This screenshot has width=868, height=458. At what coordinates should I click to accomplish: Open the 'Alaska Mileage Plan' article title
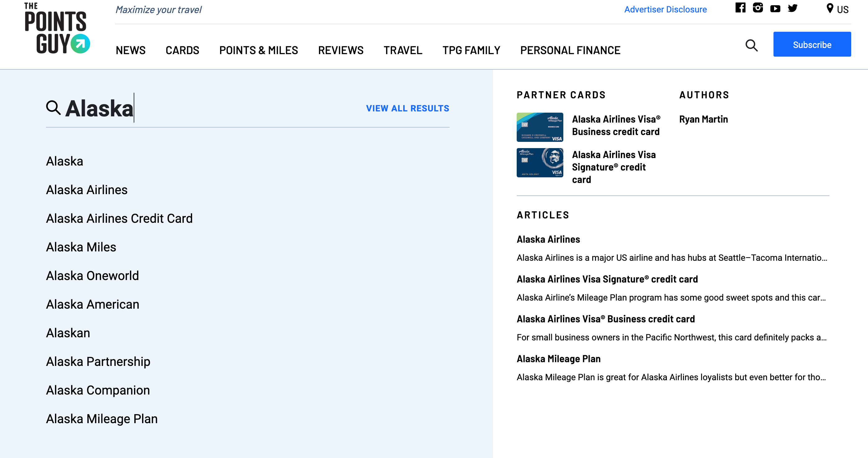(x=559, y=359)
